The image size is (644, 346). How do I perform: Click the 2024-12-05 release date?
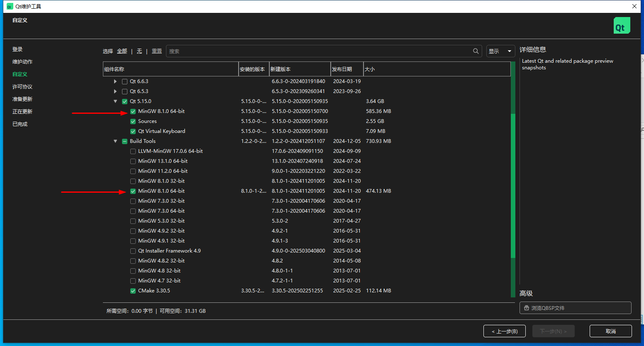click(x=347, y=141)
